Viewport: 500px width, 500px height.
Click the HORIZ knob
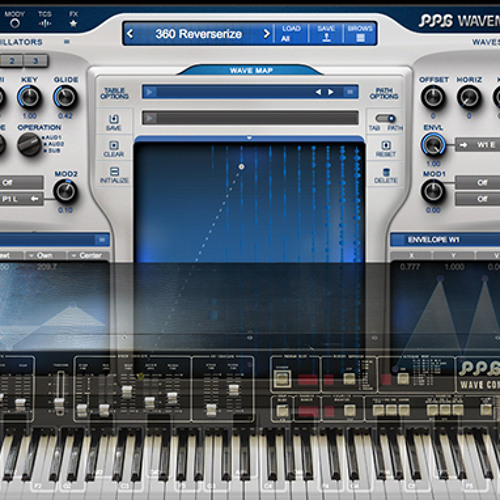click(x=469, y=97)
